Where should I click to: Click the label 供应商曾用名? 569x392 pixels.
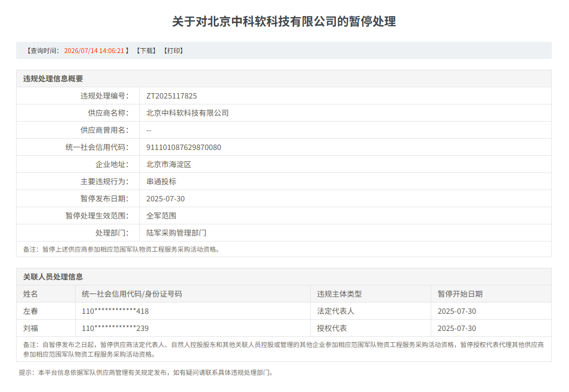pyautogui.click(x=104, y=130)
